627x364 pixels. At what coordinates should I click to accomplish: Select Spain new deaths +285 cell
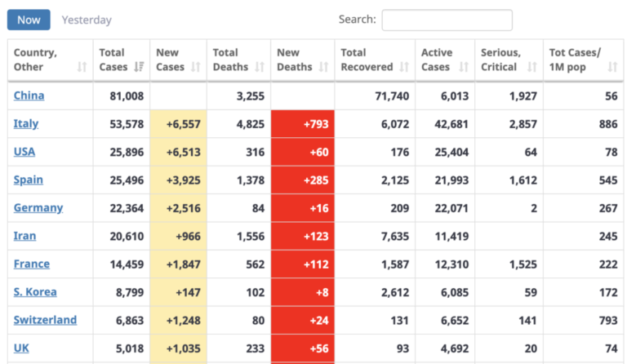(x=303, y=180)
